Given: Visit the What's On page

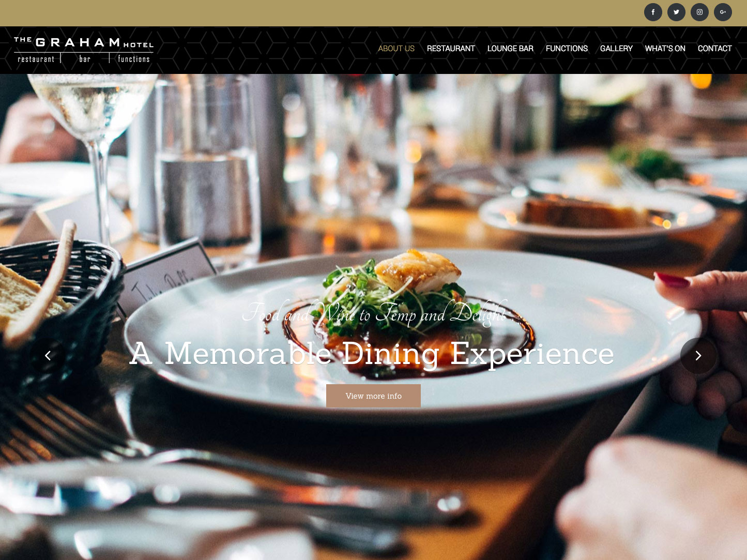Looking at the screenshot, I should [665, 49].
